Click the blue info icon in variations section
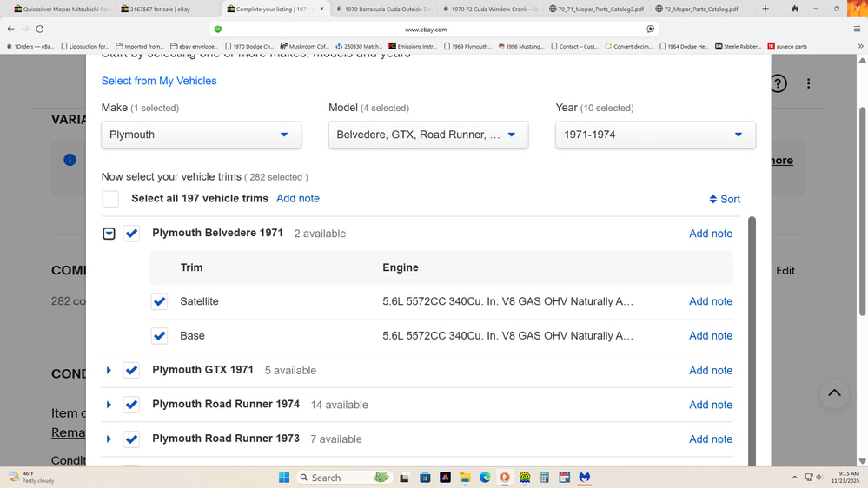Viewport: 868px width, 488px height. tap(70, 160)
